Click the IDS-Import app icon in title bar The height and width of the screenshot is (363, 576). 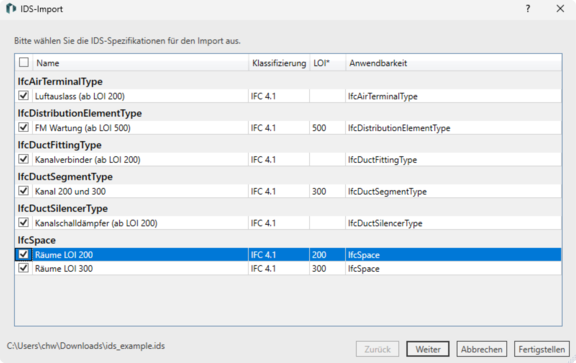(11, 8)
